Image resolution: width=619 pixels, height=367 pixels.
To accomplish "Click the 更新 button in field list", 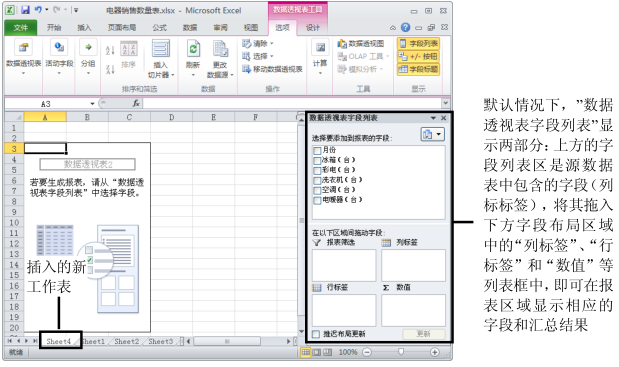I will [424, 334].
